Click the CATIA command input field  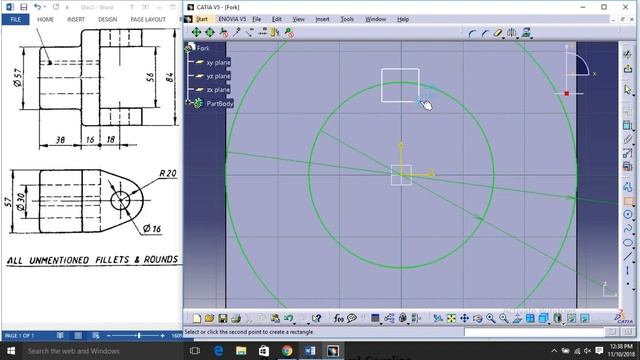534,332
